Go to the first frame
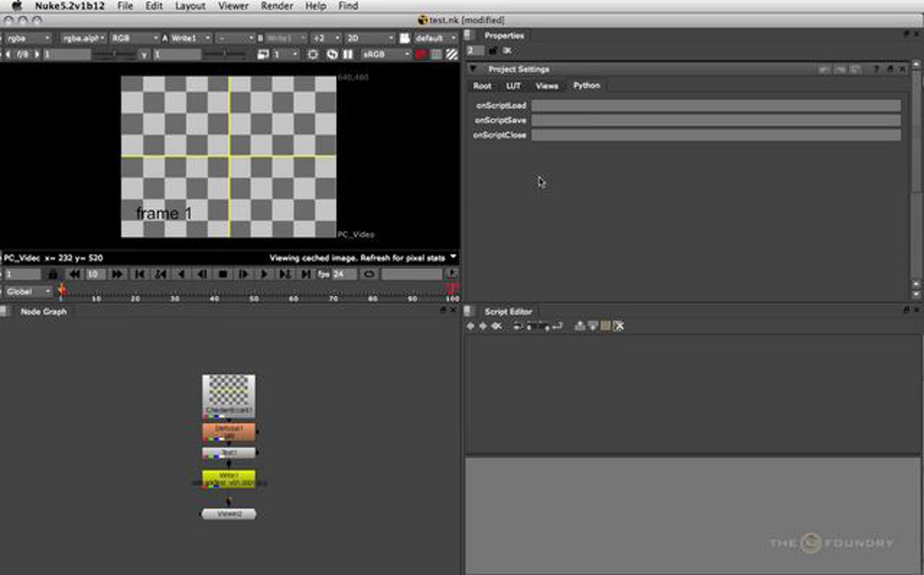Viewport: 924px width, 575px height. pyautogui.click(x=140, y=274)
